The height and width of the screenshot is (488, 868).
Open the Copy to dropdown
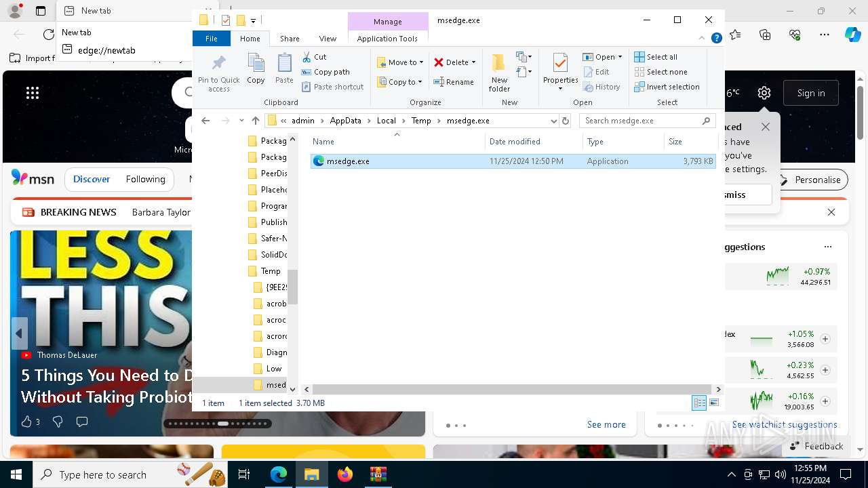pos(400,82)
